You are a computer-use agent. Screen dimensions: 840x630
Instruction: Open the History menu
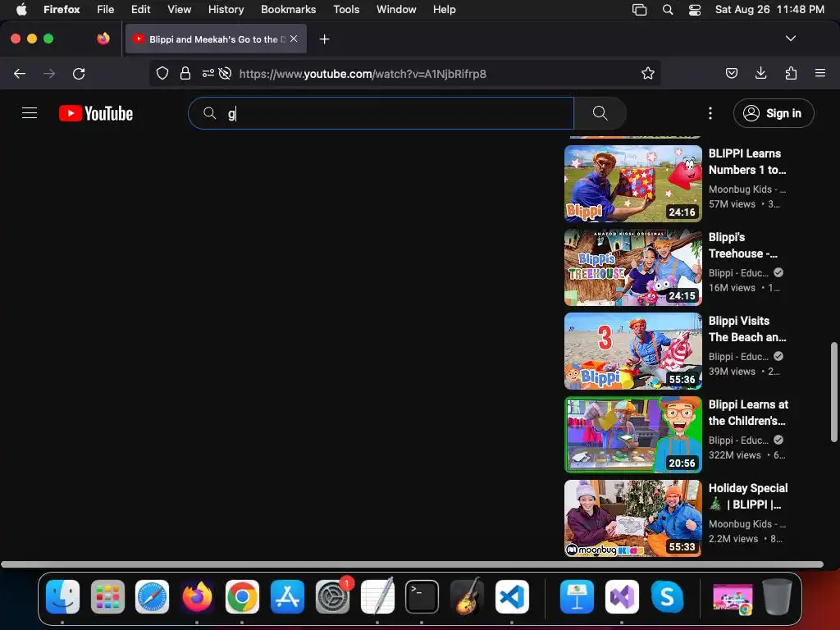tap(226, 9)
